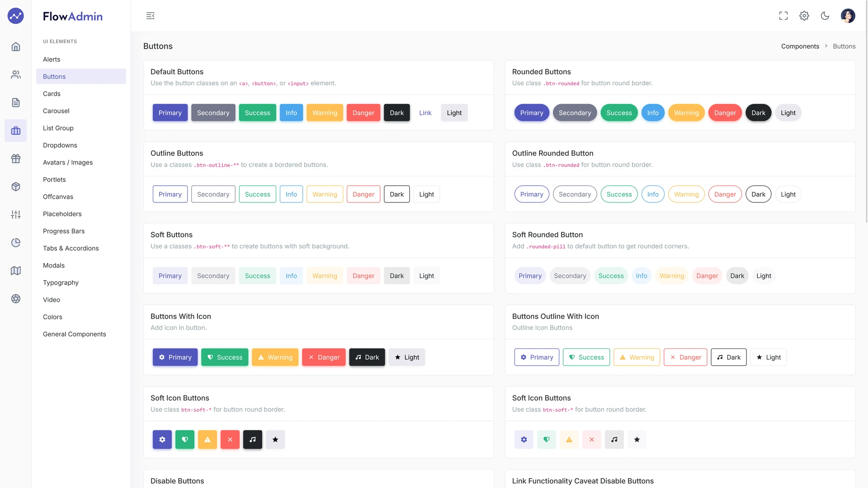This screenshot has width=868, height=488.
Task: Click the outline Warning button with square corners
Action: point(325,194)
